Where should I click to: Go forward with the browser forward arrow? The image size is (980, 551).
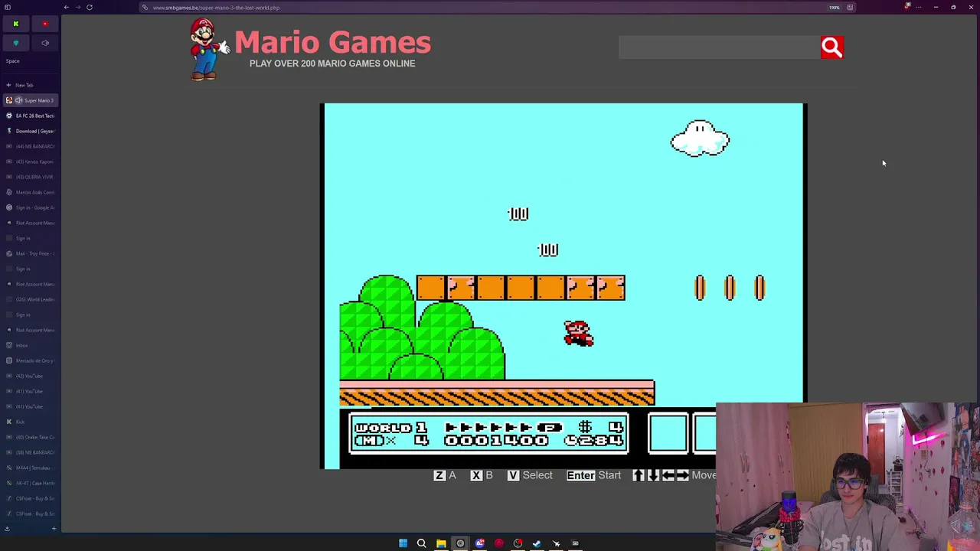point(78,8)
